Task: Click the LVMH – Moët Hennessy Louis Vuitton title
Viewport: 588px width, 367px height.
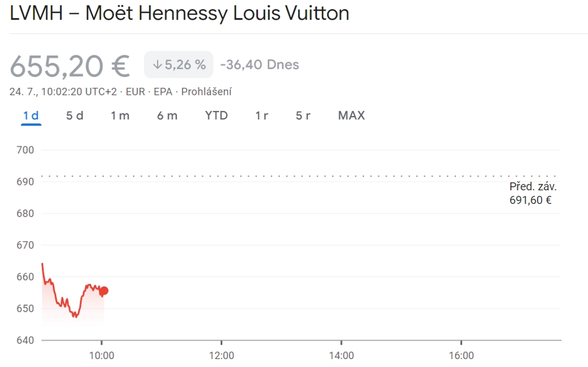Action: point(179,13)
